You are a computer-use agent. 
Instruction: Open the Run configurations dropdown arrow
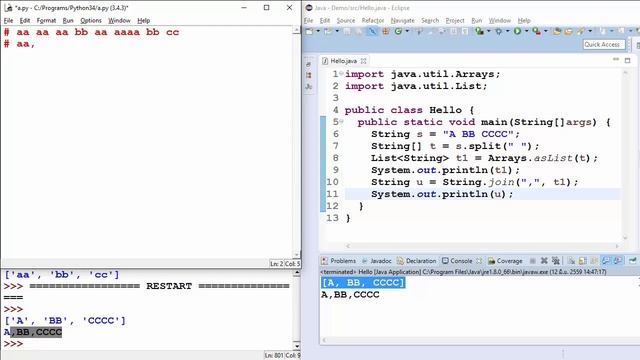click(527, 31)
